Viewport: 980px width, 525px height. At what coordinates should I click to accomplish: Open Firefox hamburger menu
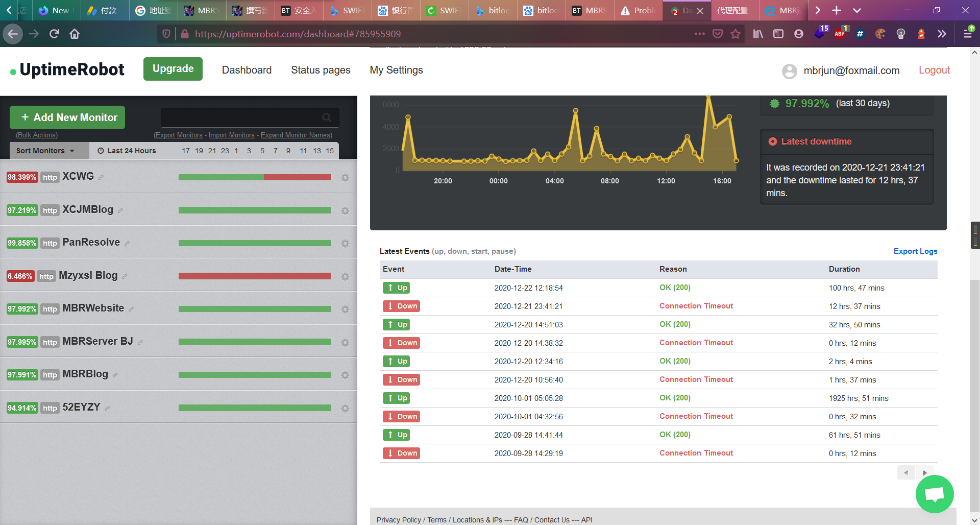click(968, 34)
